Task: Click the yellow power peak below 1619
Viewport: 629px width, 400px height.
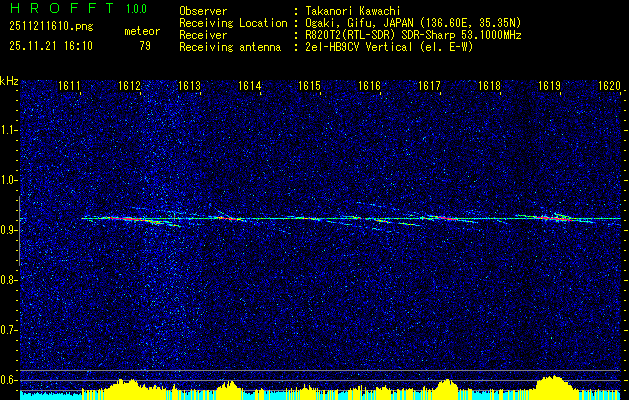Action: (550, 386)
